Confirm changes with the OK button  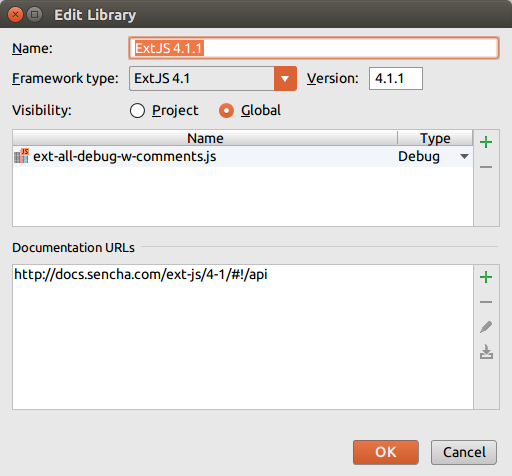tap(386, 452)
